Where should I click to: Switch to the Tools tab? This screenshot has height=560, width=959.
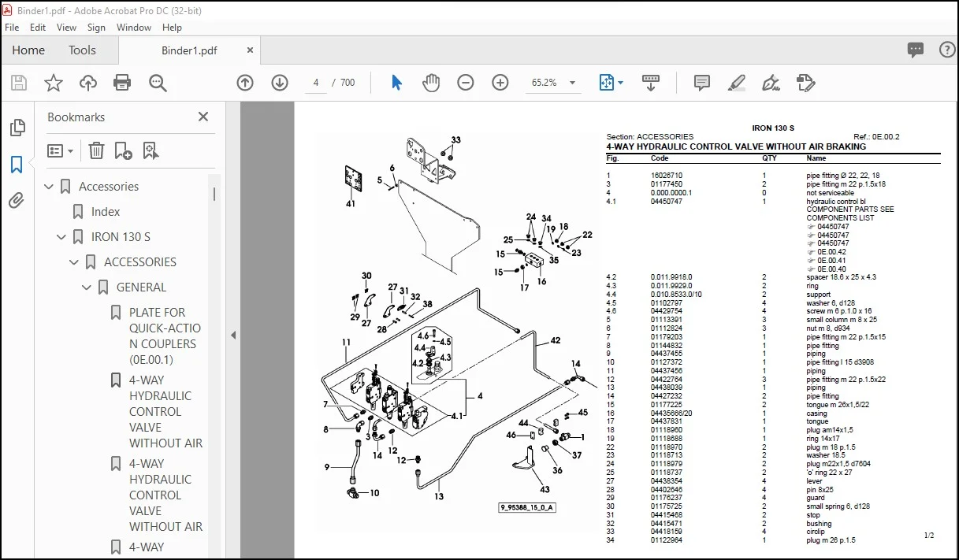[x=82, y=50]
